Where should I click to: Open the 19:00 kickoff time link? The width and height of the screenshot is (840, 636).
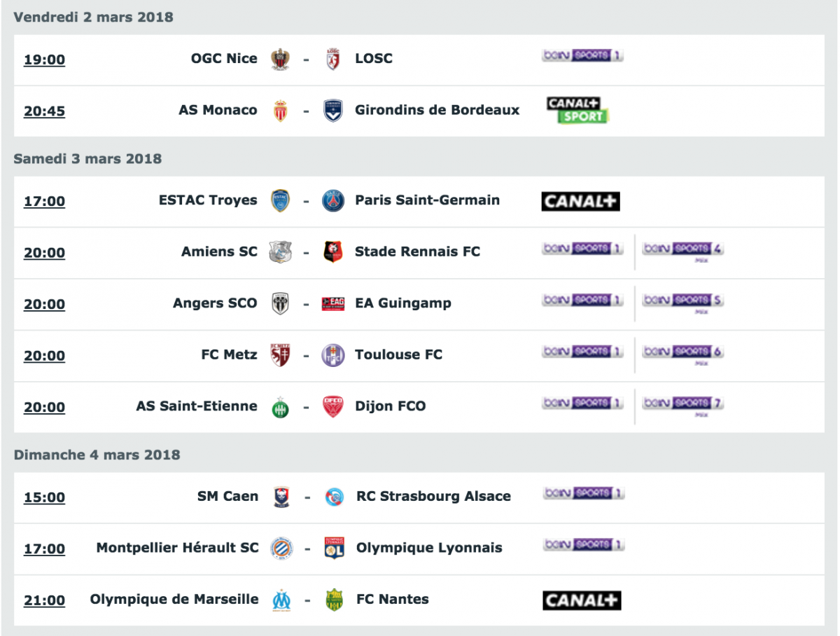(44, 60)
